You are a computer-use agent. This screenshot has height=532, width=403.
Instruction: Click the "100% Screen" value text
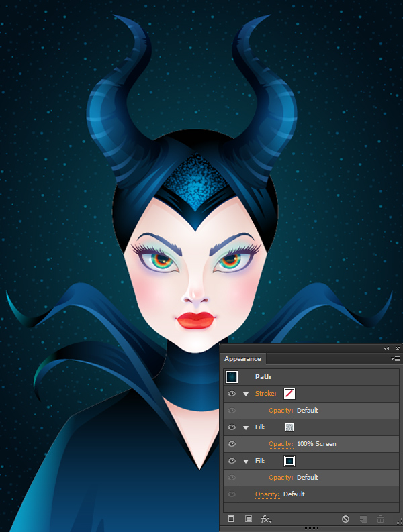tap(316, 444)
